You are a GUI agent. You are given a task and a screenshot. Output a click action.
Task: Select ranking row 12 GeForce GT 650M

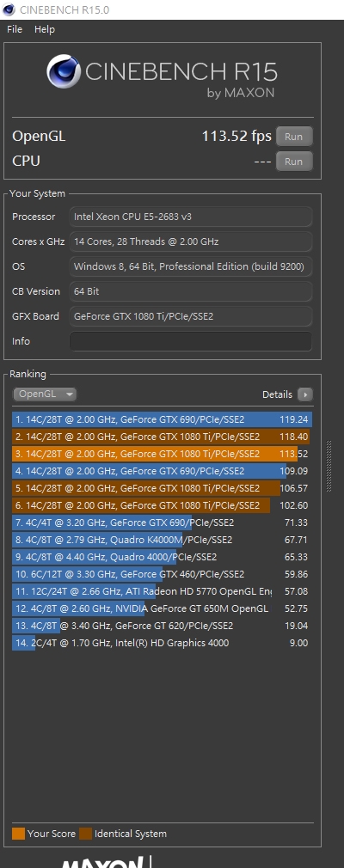tap(163, 608)
